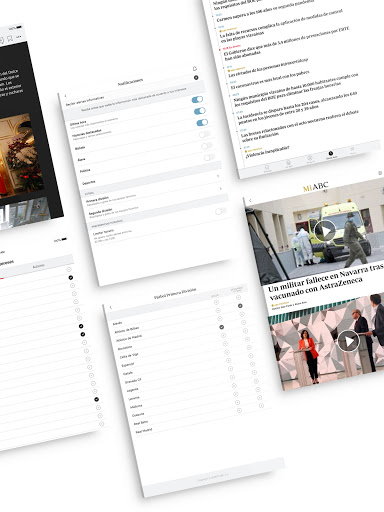
Task: Go back using the arrow on Notificaciones screen
Action: [65, 96]
